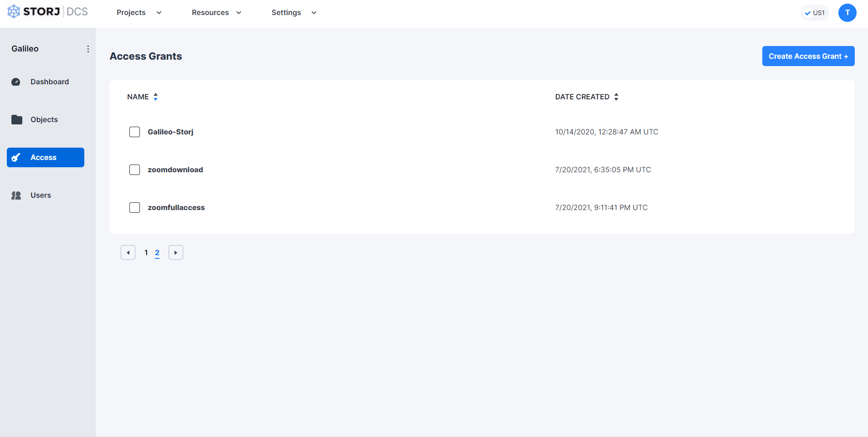Select the Galileo-Storj checkbox
The width and height of the screenshot is (868, 437).
tap(134, 132)
